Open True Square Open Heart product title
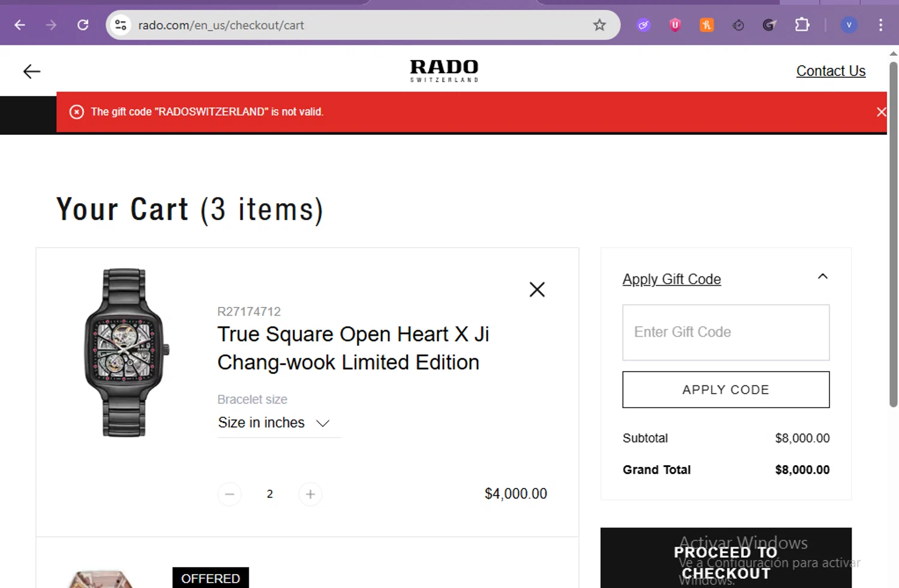Screen dimensions: 899x588 [353, 348]
